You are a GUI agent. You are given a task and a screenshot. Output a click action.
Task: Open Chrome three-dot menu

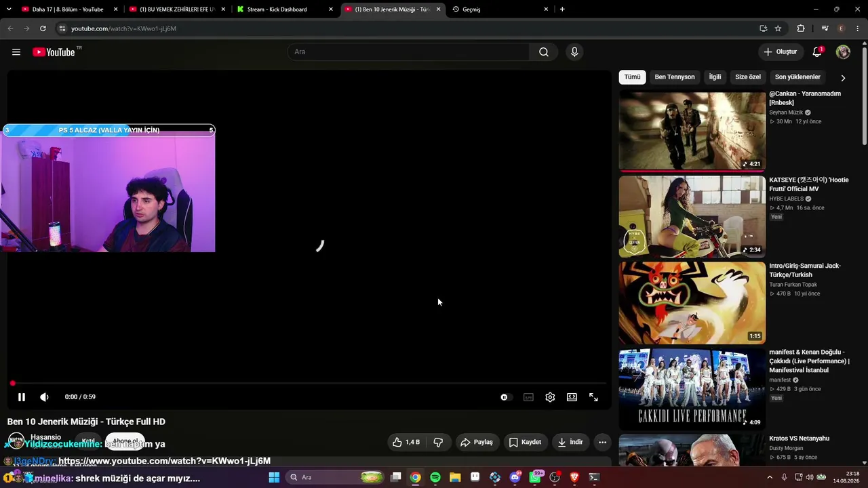point(858,28)
